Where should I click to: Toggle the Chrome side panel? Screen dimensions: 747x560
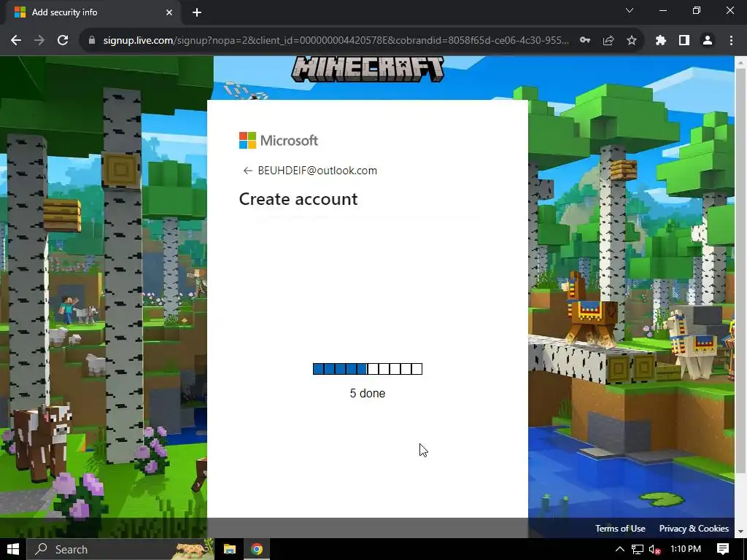click(684, 41)
